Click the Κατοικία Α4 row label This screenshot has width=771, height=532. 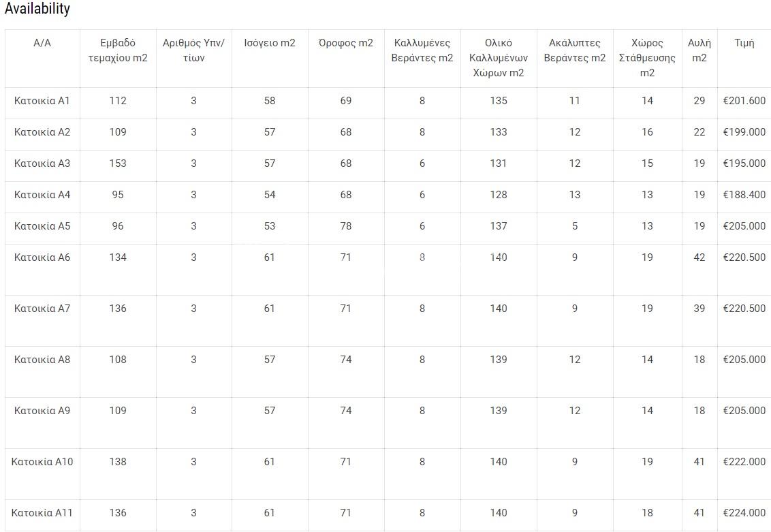coord(42,195)
